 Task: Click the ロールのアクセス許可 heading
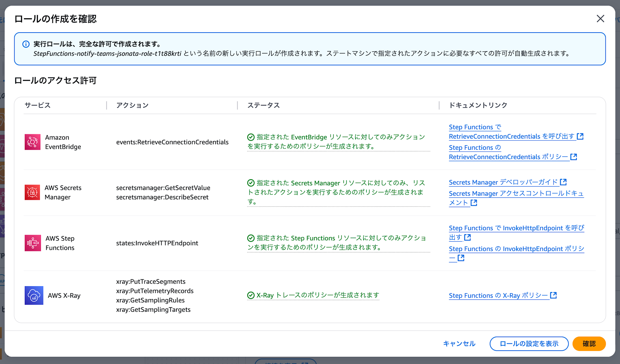(55, 81)
